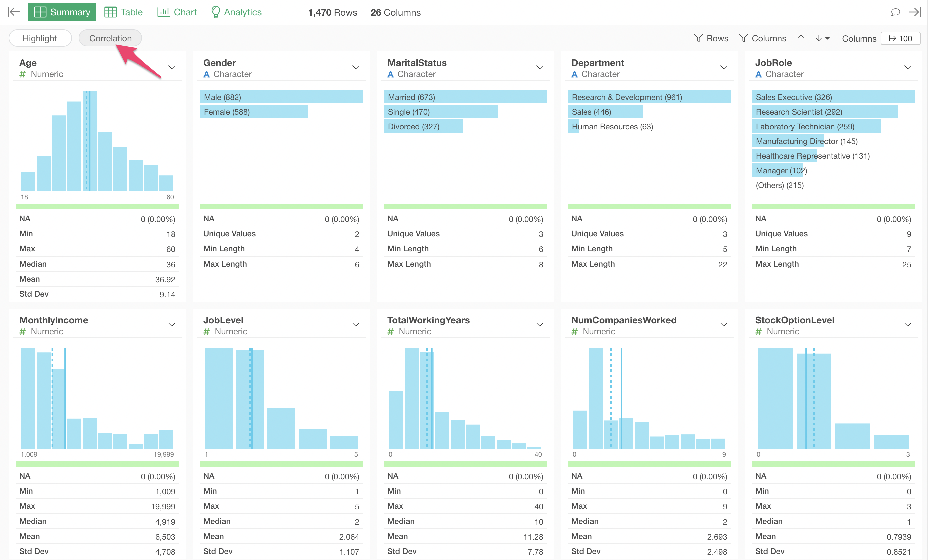
Task: Open the comments speech bubble icon
Action: click(x=895, y=12)
